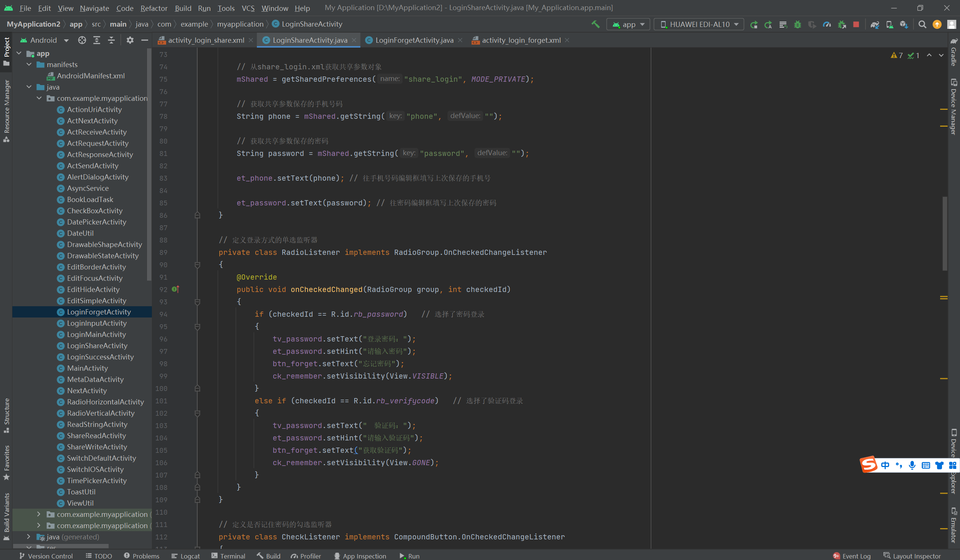Toggle the fold marker at line 89 class

point(197,265)
